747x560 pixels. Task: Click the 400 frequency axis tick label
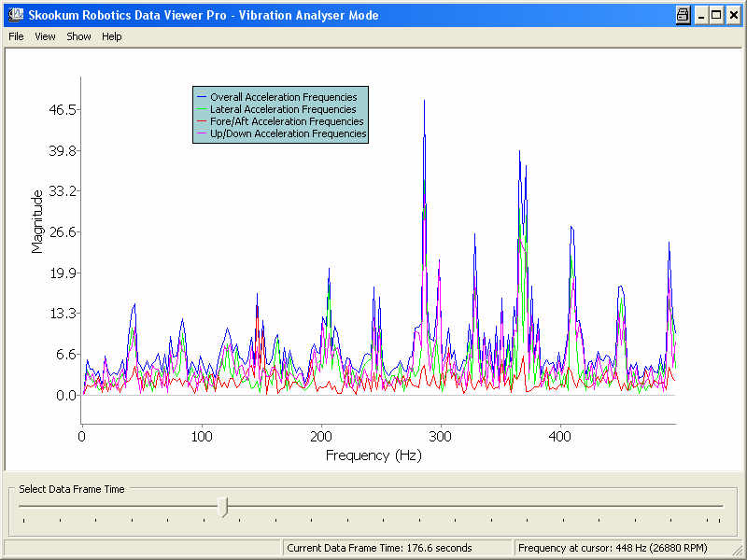tap(559, 437)
